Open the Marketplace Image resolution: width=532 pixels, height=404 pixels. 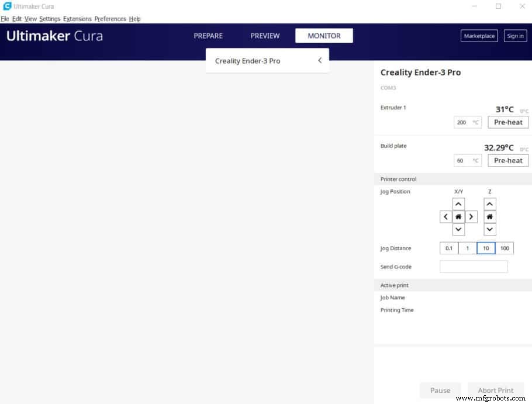pos(479,36)
